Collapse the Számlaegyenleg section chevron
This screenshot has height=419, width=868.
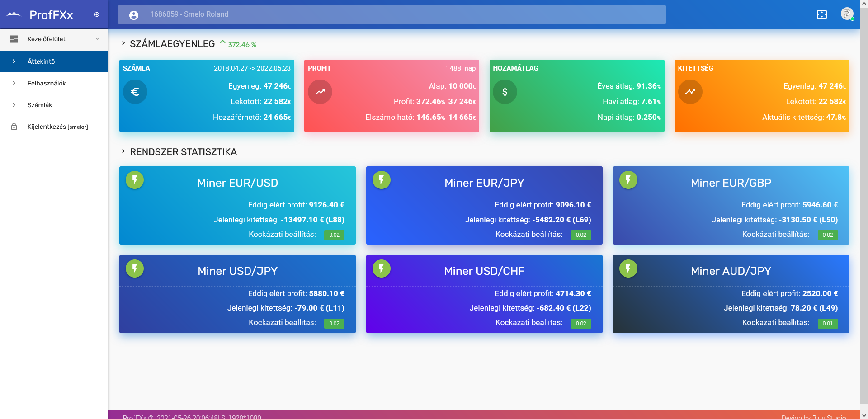(x=123, y=43)
